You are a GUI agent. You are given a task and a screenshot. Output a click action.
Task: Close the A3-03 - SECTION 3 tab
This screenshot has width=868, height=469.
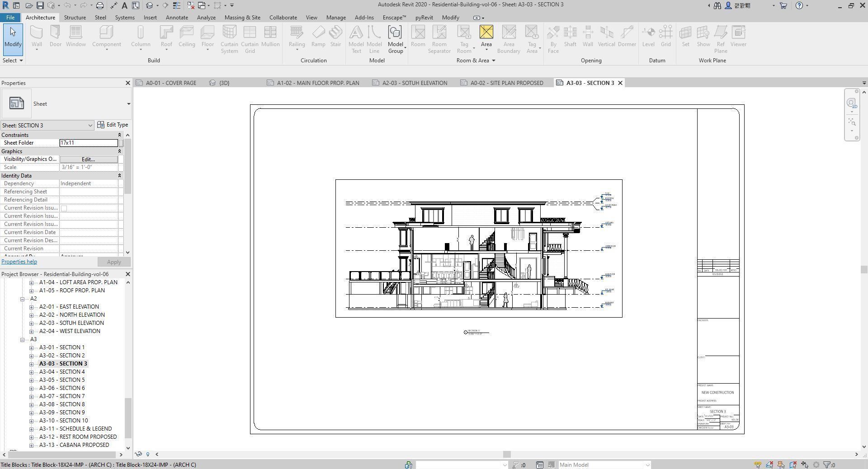tap(620, 83)
